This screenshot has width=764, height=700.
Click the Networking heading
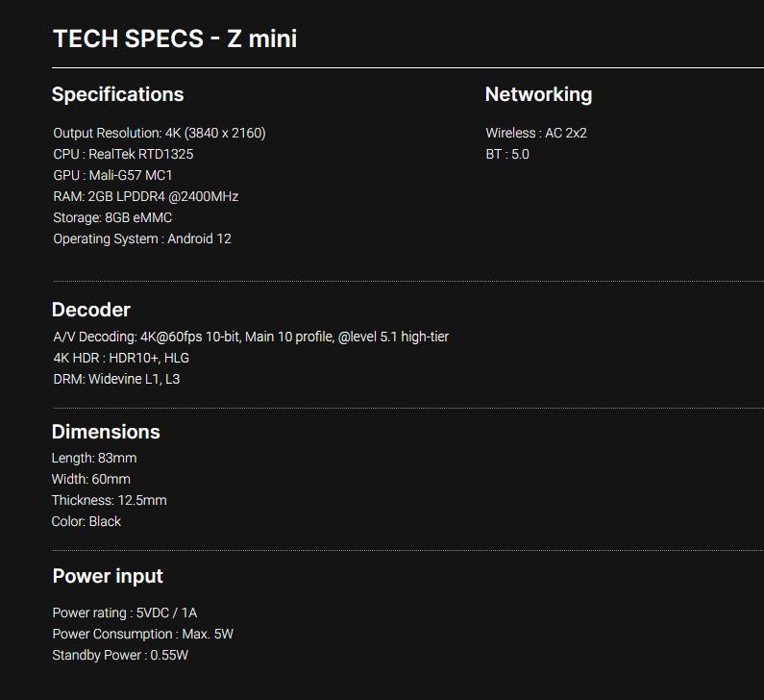[x=538, y=94]
